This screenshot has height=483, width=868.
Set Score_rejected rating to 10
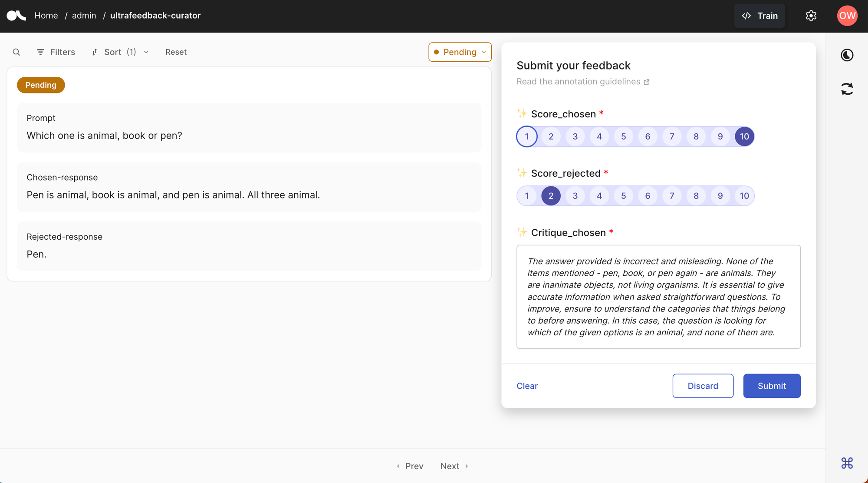(x=744, y=195)
